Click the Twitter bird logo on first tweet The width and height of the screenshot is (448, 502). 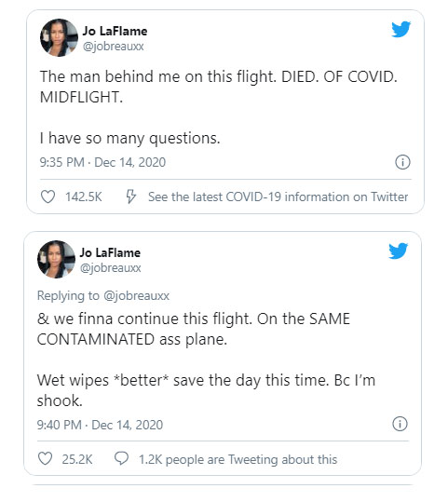[x=400, y=29]
